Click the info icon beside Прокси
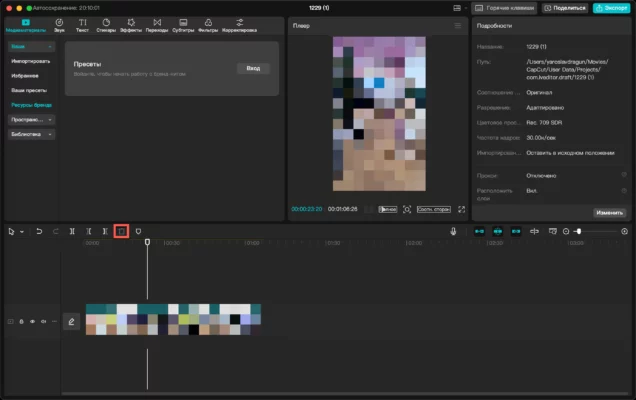Image resolution: width=636 pixels, height=400 pixels. [624, 175]
